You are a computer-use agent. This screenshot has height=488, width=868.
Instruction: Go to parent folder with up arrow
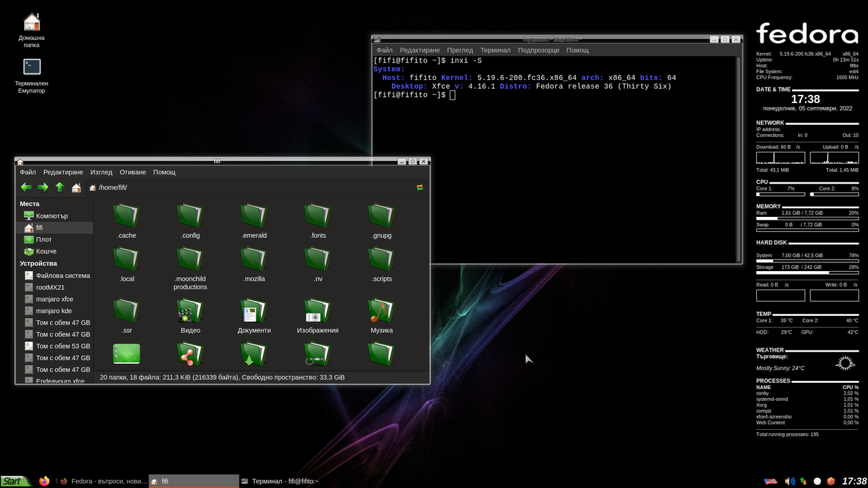point(60,187)
